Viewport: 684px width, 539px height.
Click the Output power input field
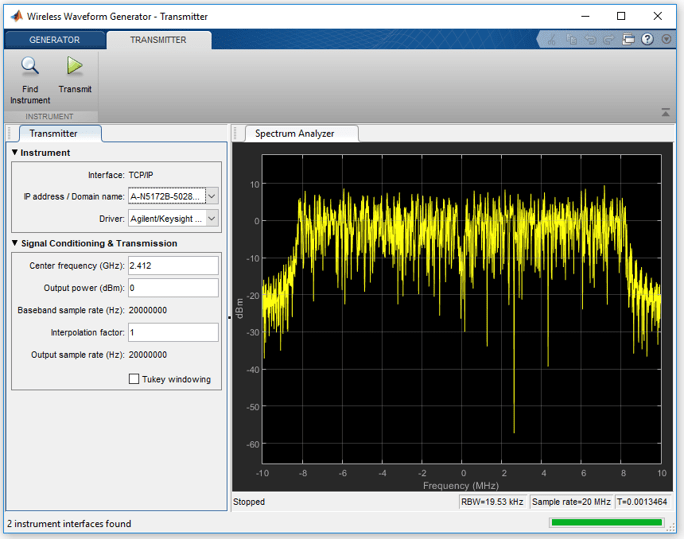click(x=173, y=288)
